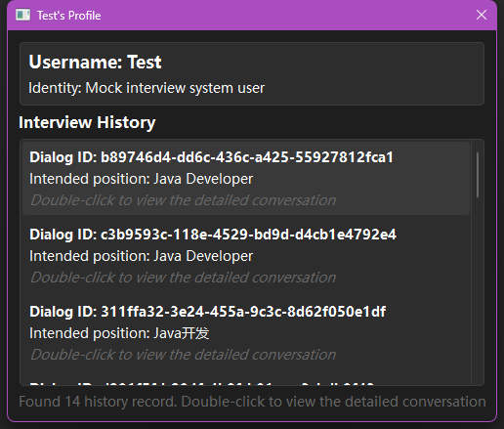The image size is (504, 429).
Task: Click the Found 14 history record status text
Action: pyautogui.click(x=252, y=402)
